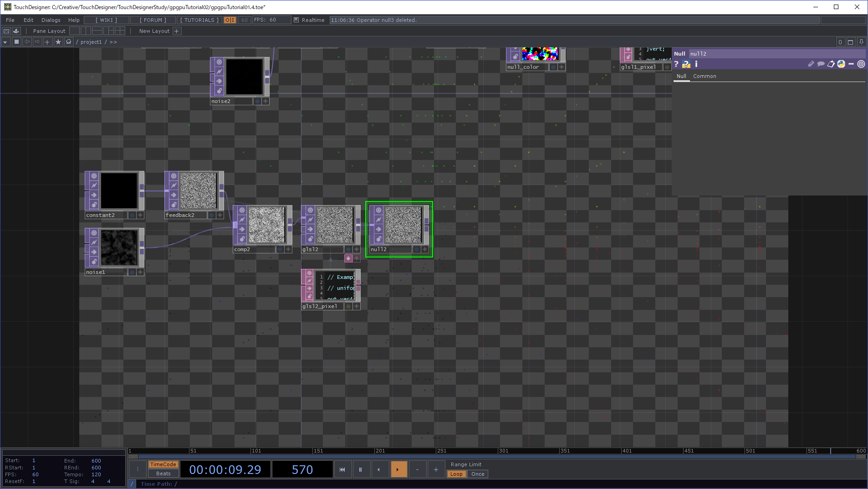
Task: Collapse parameter panel with minus icon
Action: tap(851, 64)
